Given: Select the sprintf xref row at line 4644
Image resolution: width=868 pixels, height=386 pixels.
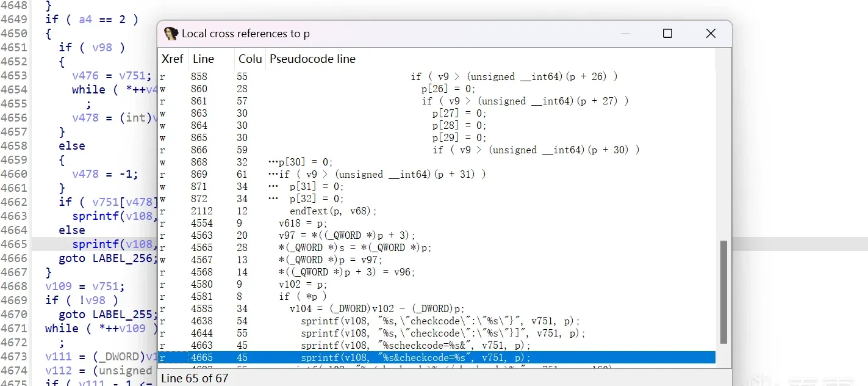Looking at the screenshot, I should pos(437,333).
